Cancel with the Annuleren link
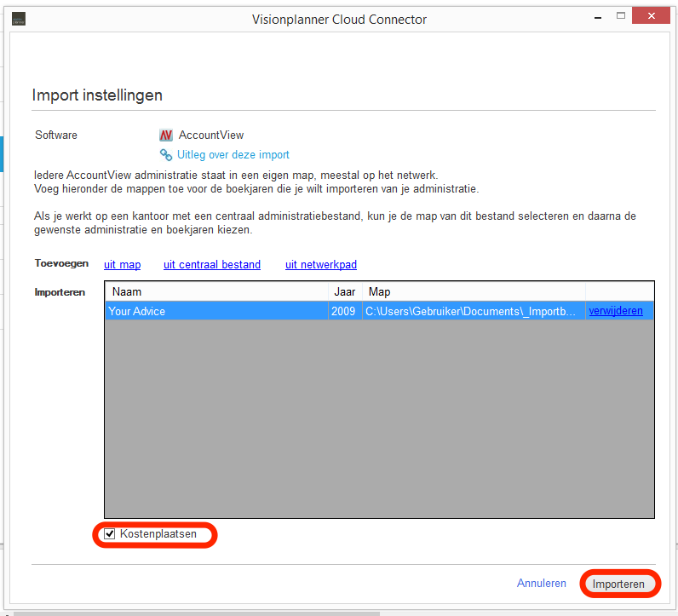This screenshot has width=678, height=616. click(x=542, y=583)
